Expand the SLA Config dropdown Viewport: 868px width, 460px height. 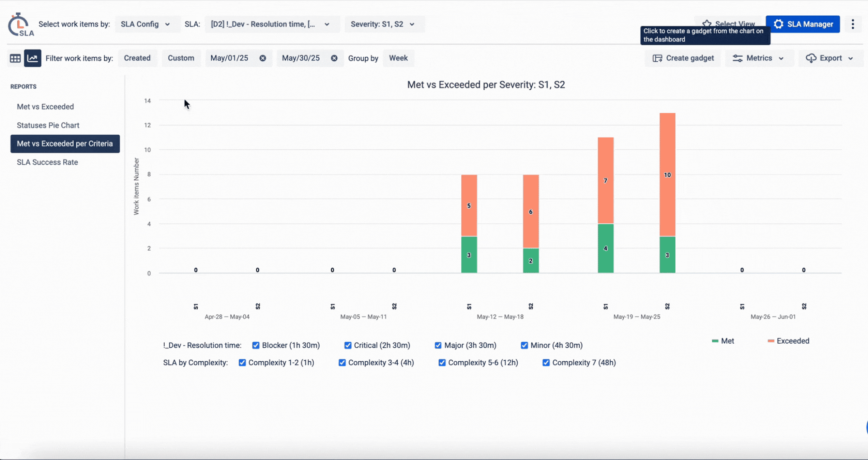[145, 24]
